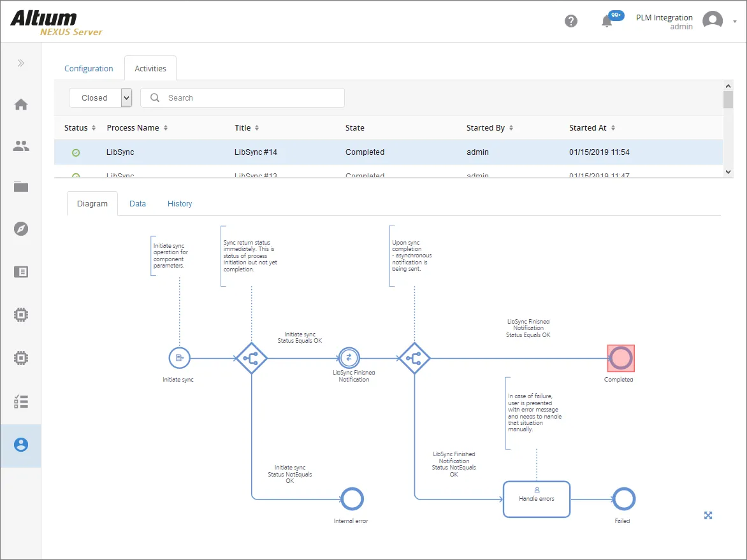Click the Altium NEXUS Server logo
747x560 pixels.
point(56,23)
